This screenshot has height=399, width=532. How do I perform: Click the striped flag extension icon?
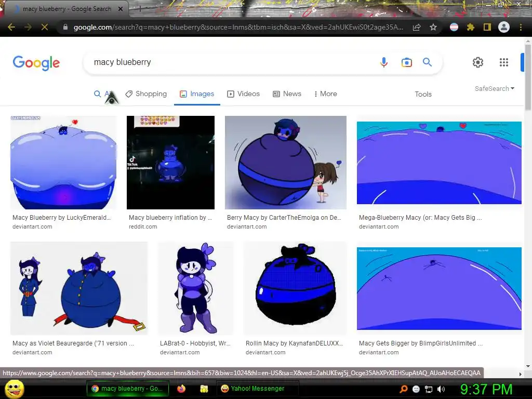(x=454, y=27)
